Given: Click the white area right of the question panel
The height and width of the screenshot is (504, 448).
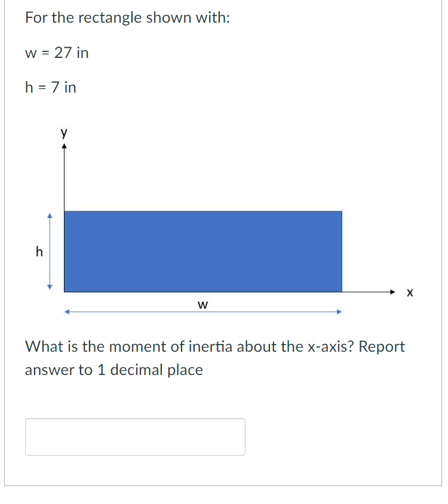Looking at the screenshot, I should 445,251.
